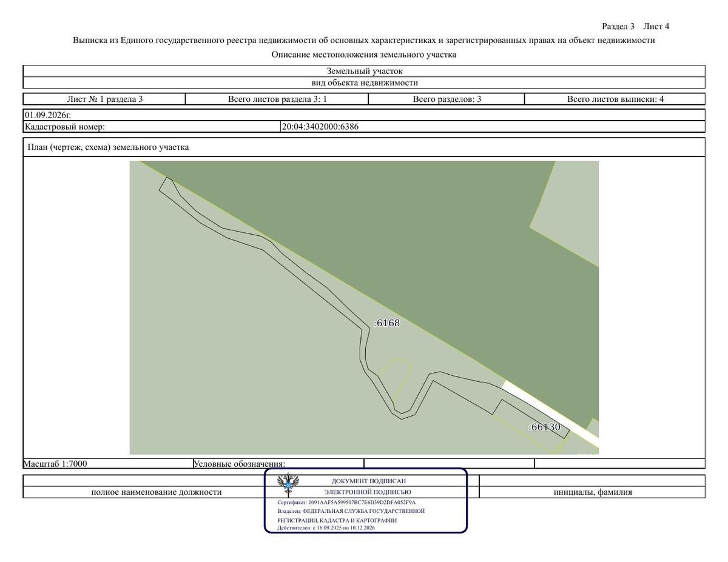
Task: Select the "вид объекта недвижимости" row
Action: click(364, 82)
